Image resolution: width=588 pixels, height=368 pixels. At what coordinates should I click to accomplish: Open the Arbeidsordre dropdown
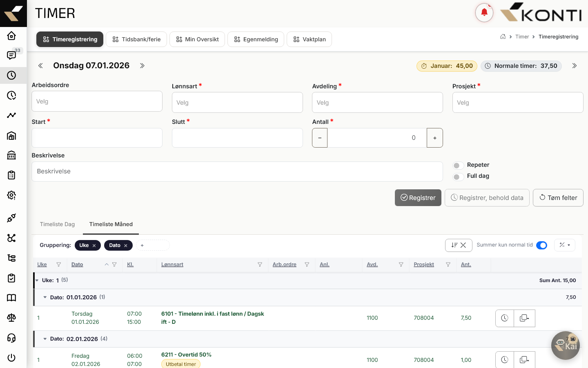click(x=97, y=101)
